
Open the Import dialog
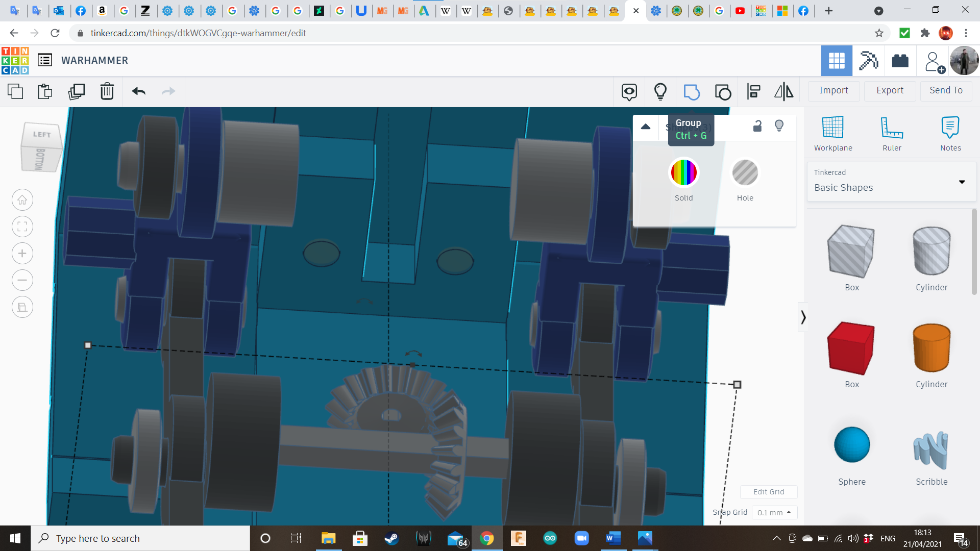tap(834, 90)
